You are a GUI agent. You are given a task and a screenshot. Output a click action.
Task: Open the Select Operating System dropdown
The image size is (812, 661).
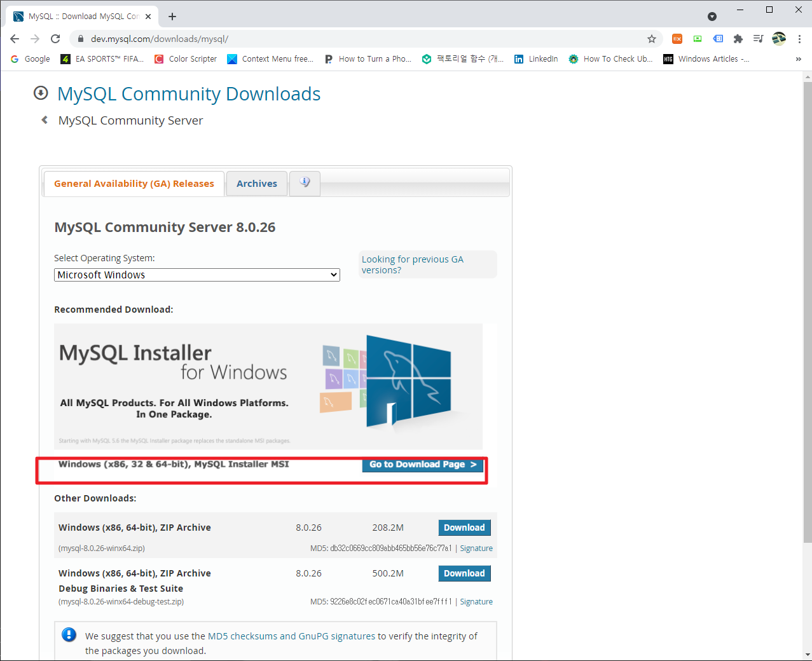click(197, 275)
